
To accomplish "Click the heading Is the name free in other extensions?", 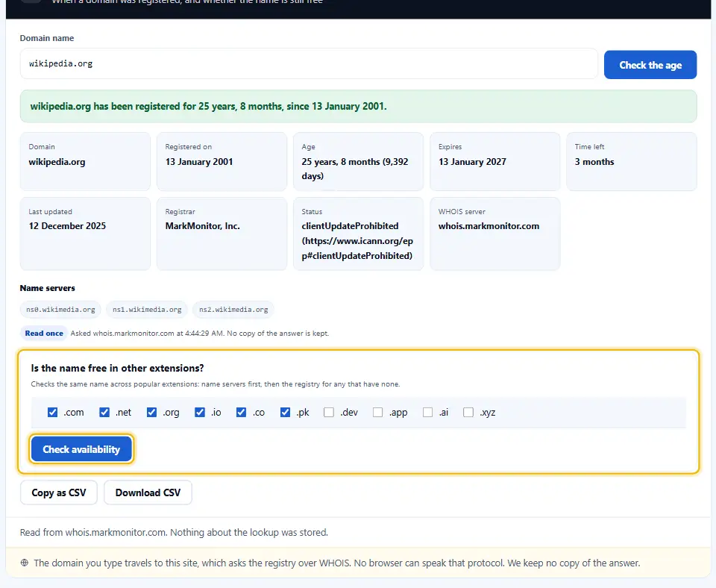I will 117,368.
